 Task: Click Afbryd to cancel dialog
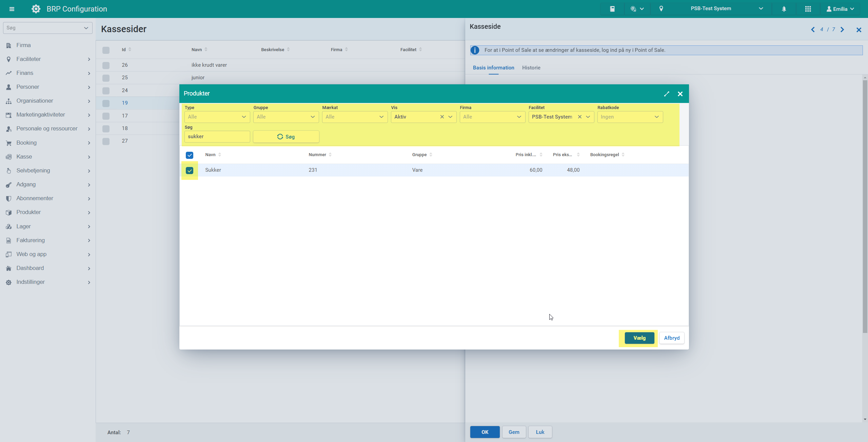click(x=672, y=338)
